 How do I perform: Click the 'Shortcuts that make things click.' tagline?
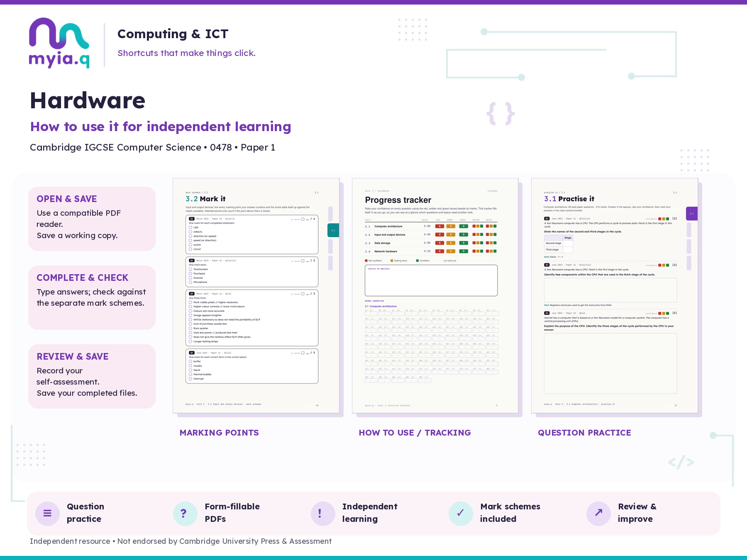tap(187, 53)
